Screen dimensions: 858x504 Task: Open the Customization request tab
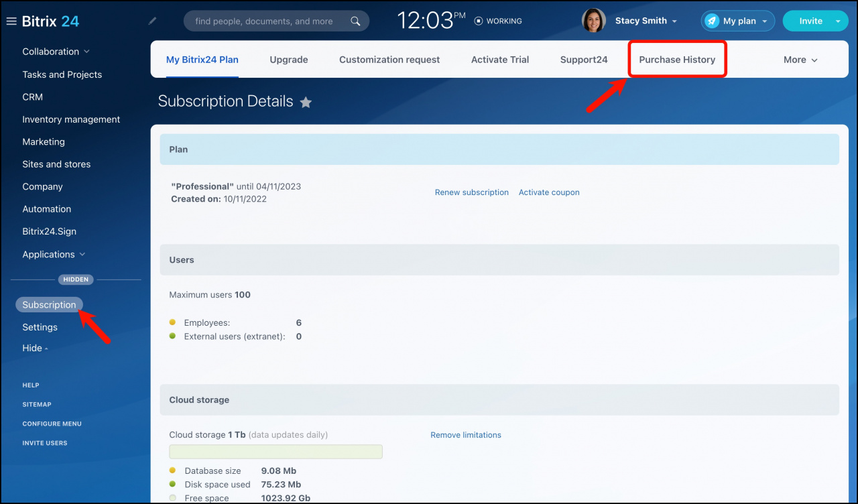click(x=389, y=60)
